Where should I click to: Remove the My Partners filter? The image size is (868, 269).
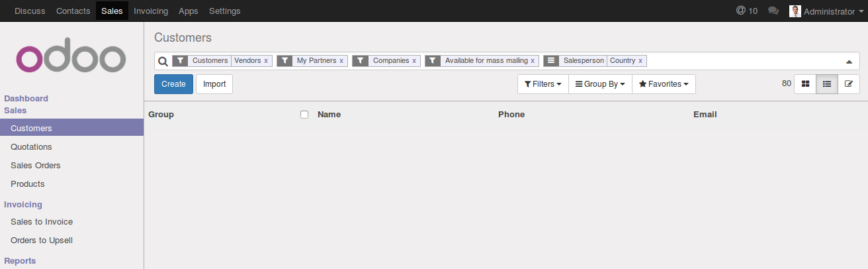coord(341,61)
